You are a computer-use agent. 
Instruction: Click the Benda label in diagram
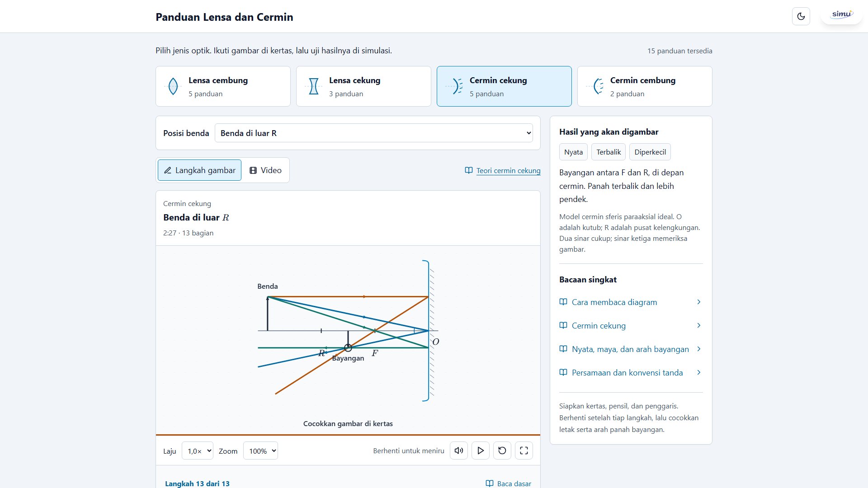268,286
